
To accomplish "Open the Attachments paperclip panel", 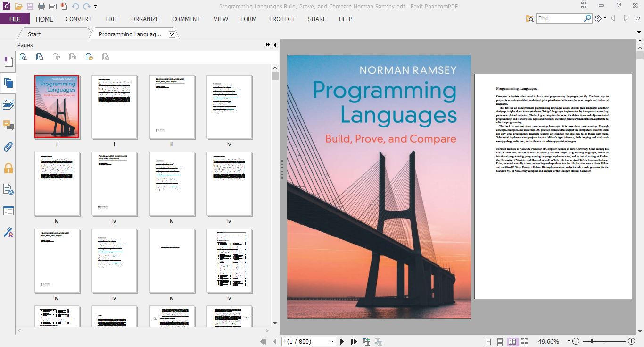I will pos(8,147).
